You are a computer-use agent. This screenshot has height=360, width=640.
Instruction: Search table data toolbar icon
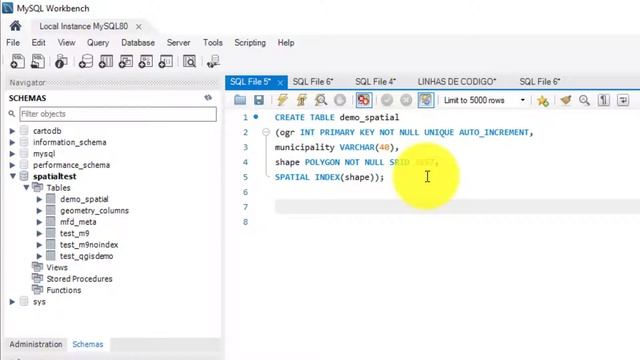point(189,61)
